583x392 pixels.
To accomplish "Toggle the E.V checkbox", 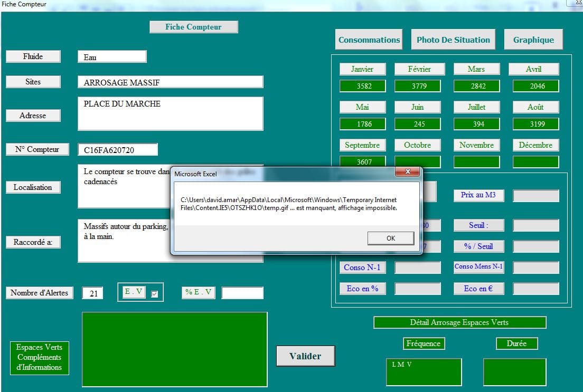I will point(155,294).
